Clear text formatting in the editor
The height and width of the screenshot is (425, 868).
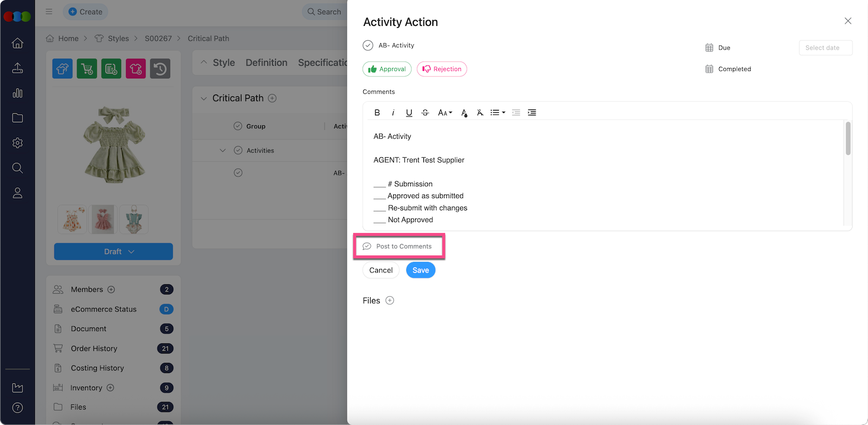click(x=479, y=112)
